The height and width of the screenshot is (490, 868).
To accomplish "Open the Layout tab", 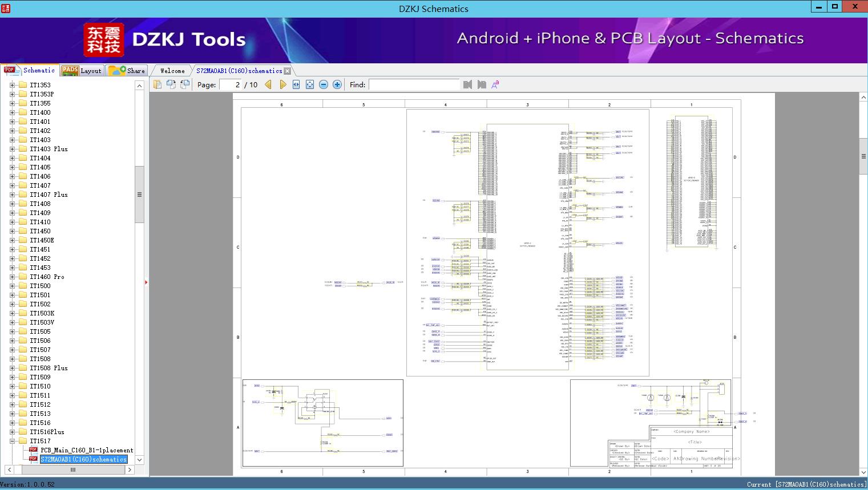I will pos(82,71).
